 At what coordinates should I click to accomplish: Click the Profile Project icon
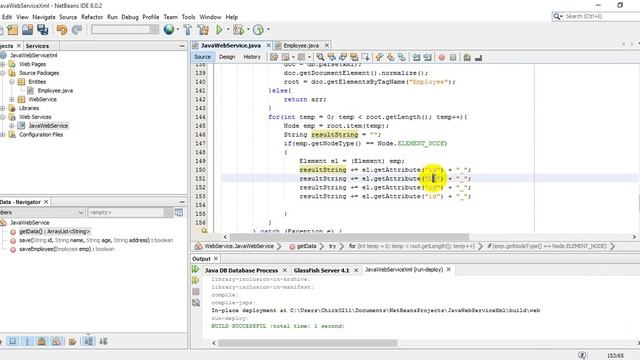pyautogui.click(x=258, y=29)
